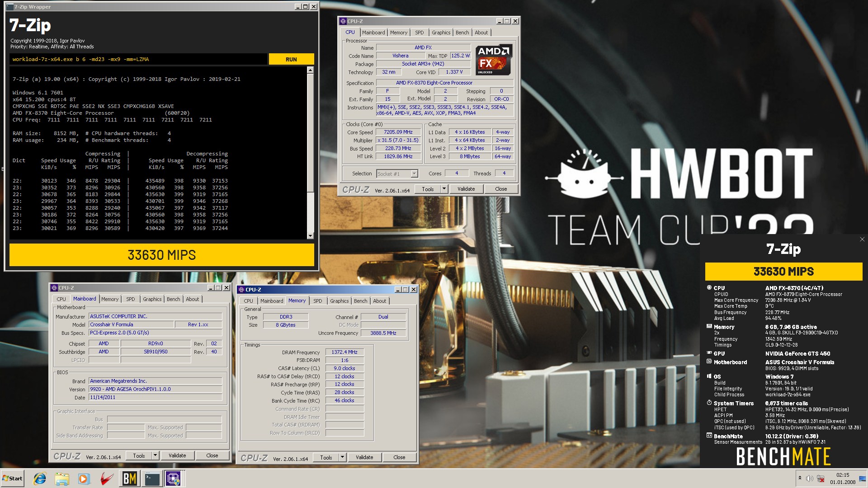
Task: Click the BenchMate GPU section icon
Action: [x=709, y=353]
